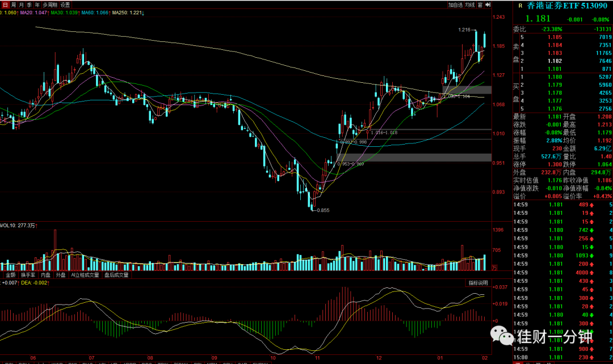Click the 指标说明 indicator description button
613x364 pixels.
(478, 283)
